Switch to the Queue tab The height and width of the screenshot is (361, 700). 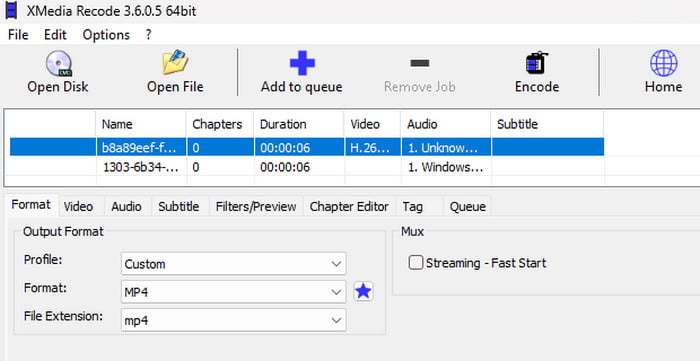coord(467,207)
